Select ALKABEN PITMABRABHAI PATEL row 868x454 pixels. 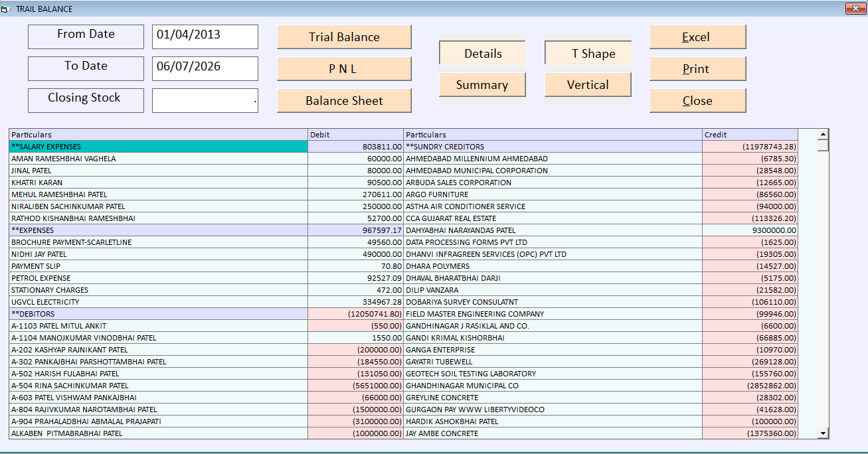(159, 433)
